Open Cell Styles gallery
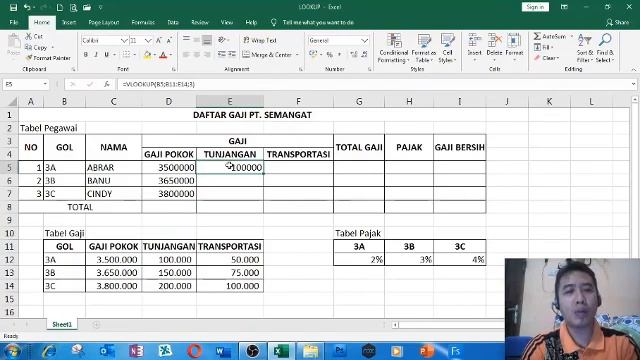640x360 pixels. pos(447,48)
